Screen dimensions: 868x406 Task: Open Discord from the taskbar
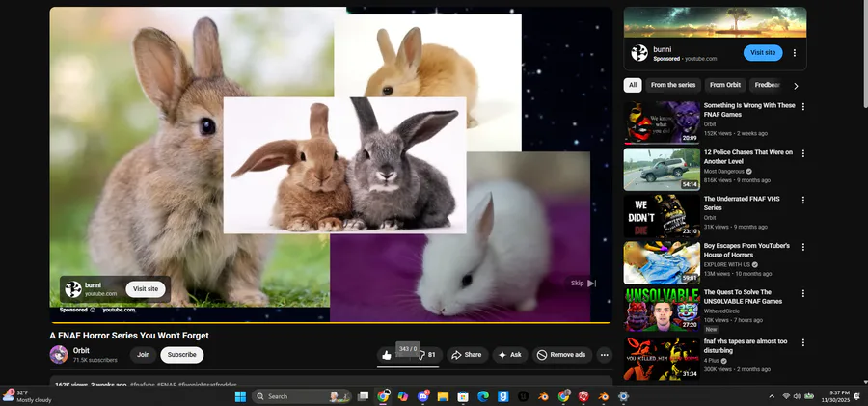423,396
